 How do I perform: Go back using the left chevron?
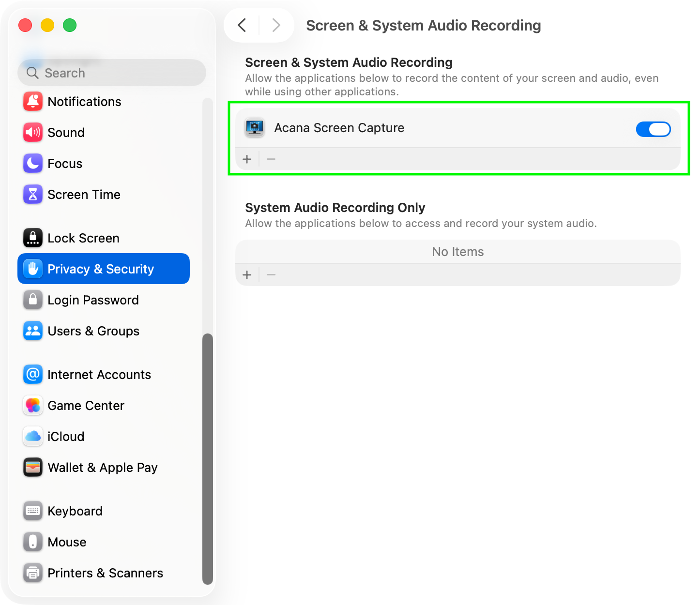242,25
